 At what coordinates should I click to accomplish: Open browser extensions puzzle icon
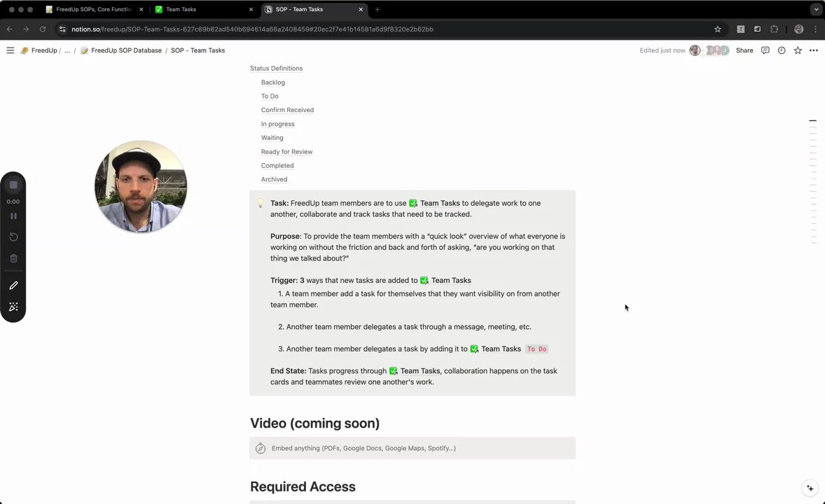pos(774,29)
